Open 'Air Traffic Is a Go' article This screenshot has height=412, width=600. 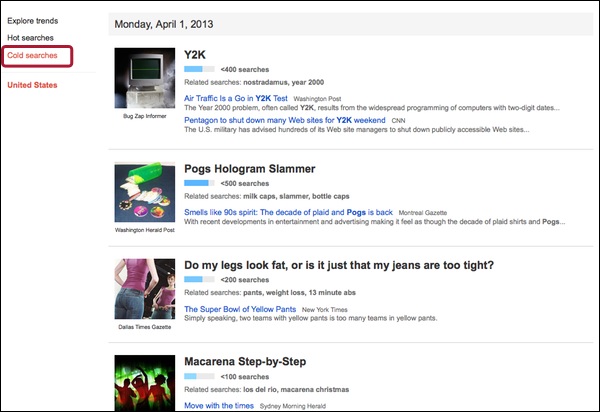pos(236,99)
